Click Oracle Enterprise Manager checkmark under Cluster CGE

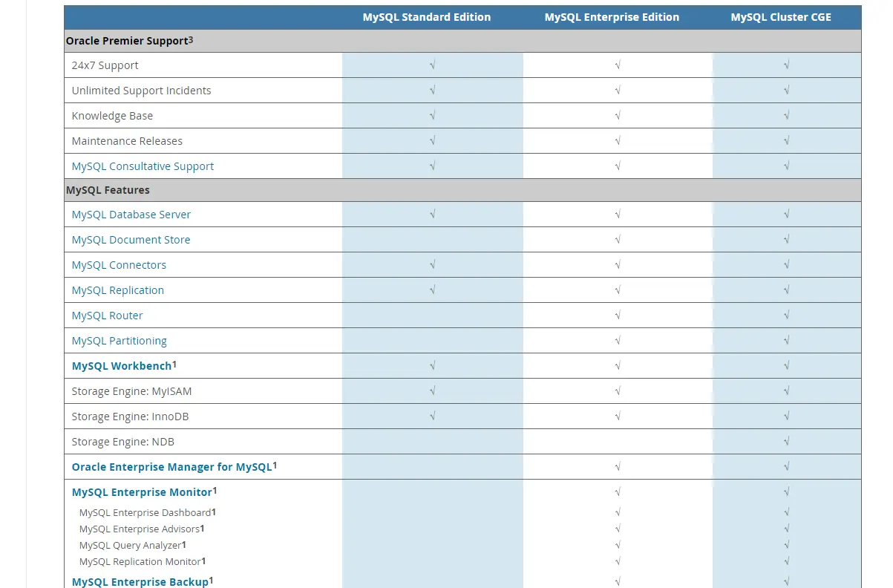pyautogui.click(x=786, y=467)
